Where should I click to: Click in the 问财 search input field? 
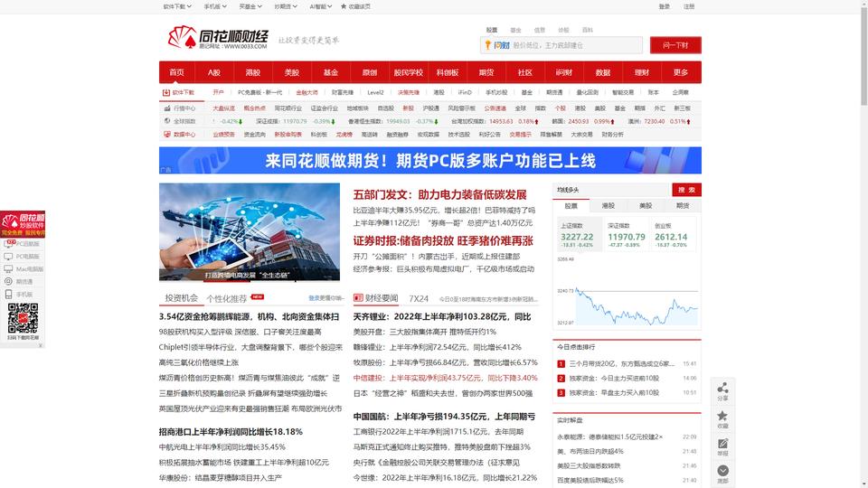pyautogui.click(x=561, y=45)
